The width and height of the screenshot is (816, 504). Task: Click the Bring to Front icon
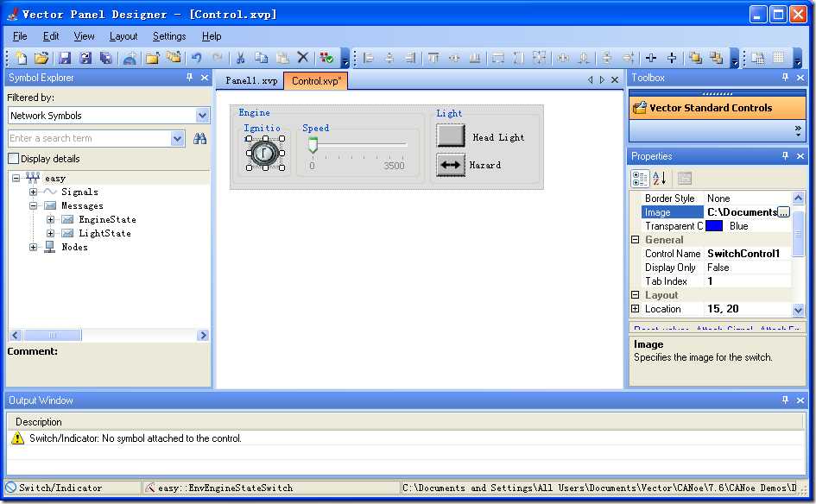695,58
